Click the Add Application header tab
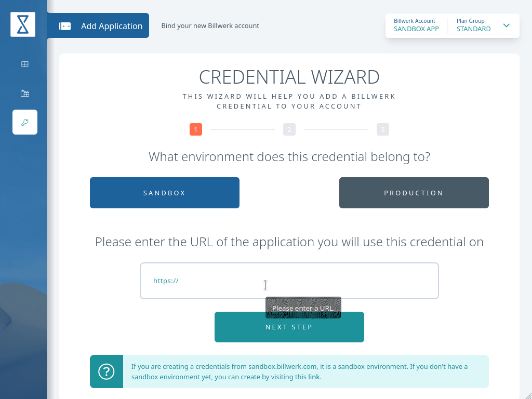The image size is (532, 399). pyautogui.click(x=98, y=25)
